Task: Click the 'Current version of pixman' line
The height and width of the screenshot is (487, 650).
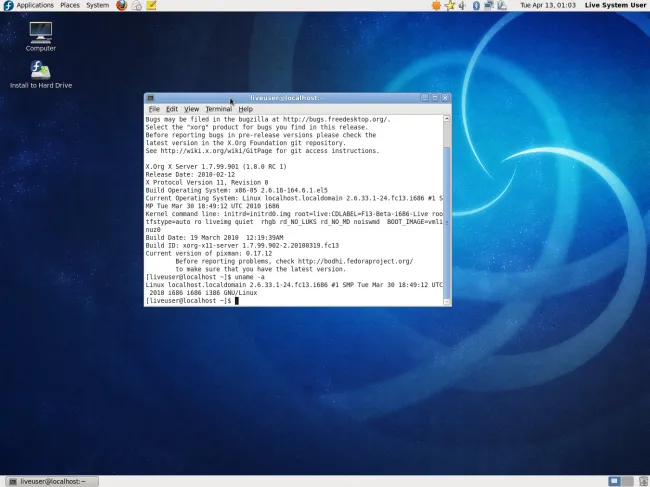Action: (209, 253)
